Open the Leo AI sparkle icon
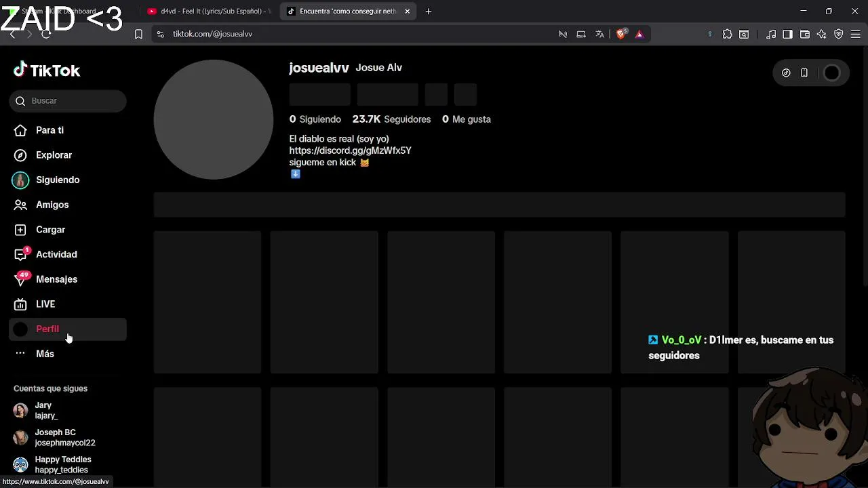The width and height of the screenshot is (868, 488). click(x=822, y=34)
